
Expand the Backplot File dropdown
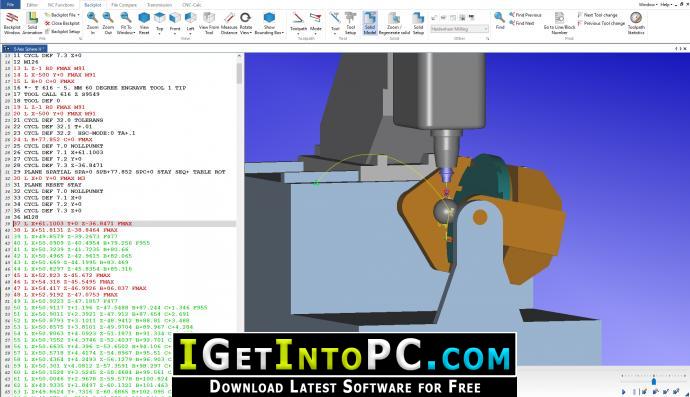pos(62,15)
